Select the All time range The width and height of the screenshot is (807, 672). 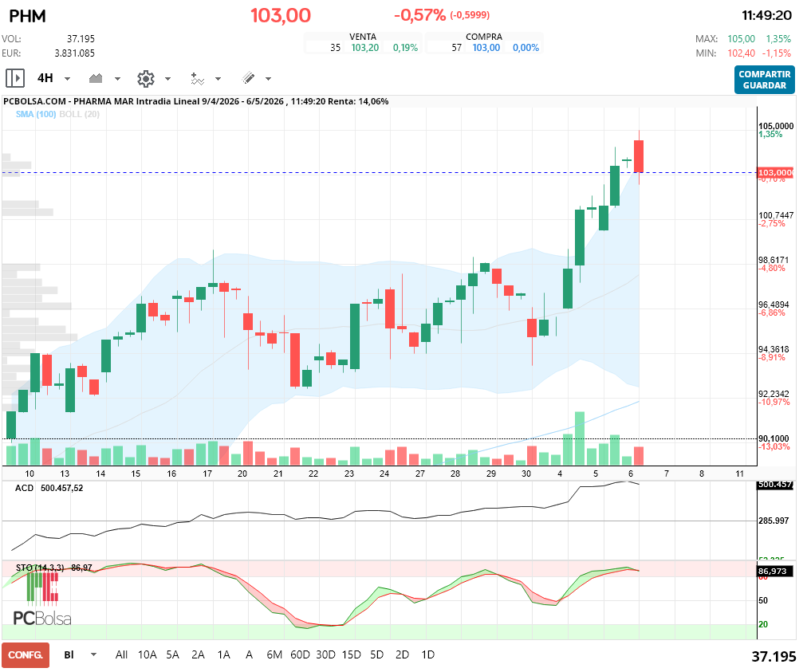(x=121, y=654)
